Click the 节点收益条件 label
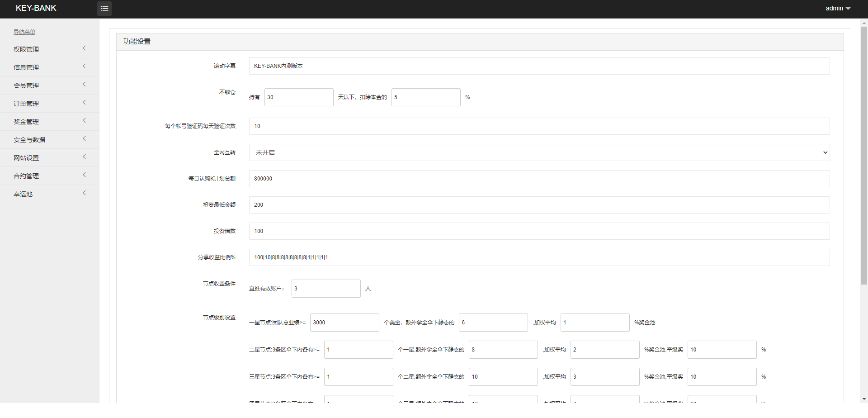This screenshot has height=418, width=868. (x=219, y=284)
